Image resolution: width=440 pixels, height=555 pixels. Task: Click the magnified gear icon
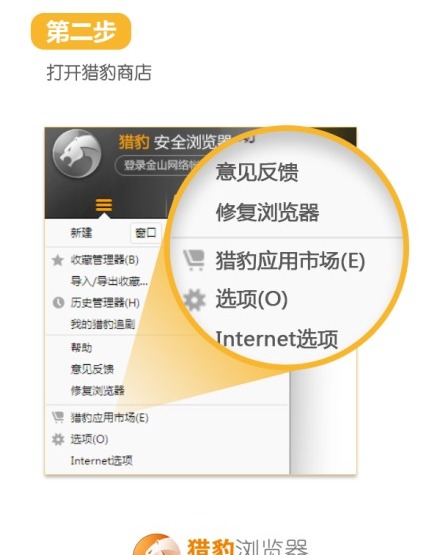(195, 300)
